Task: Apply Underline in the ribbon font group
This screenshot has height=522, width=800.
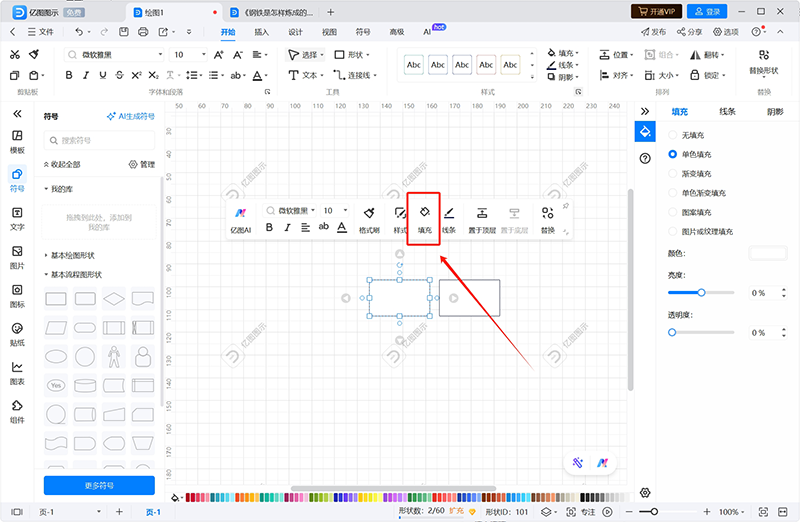Action: (103, 76)
